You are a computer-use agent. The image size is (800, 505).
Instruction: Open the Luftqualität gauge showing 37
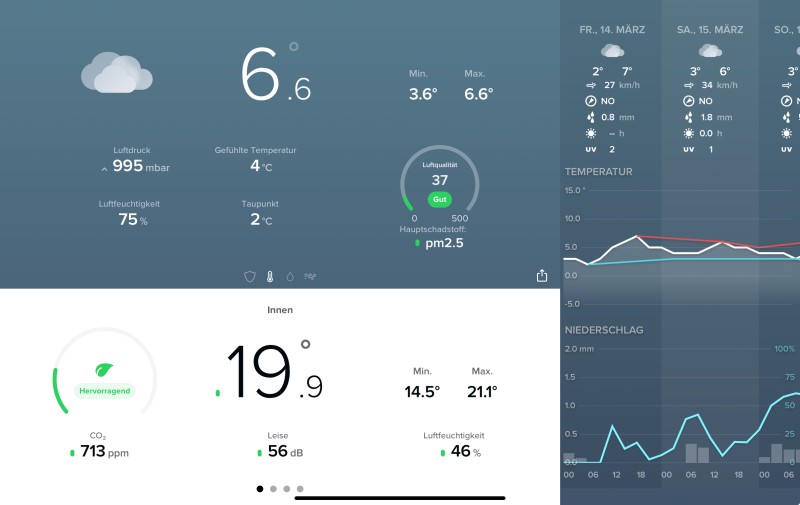[x=440, y=180]
